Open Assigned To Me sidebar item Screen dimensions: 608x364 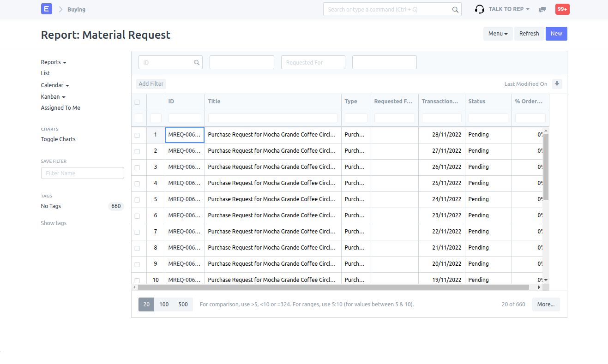[60, 108]
